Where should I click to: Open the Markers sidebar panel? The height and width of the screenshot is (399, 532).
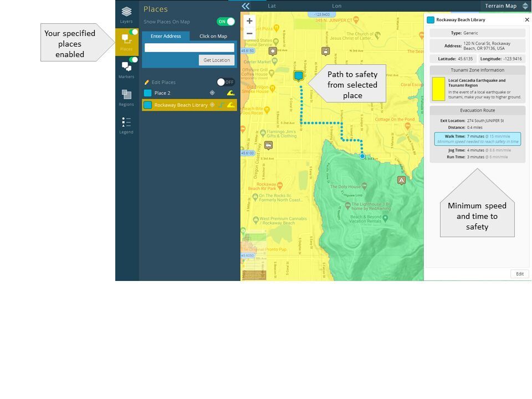(126, 69)
